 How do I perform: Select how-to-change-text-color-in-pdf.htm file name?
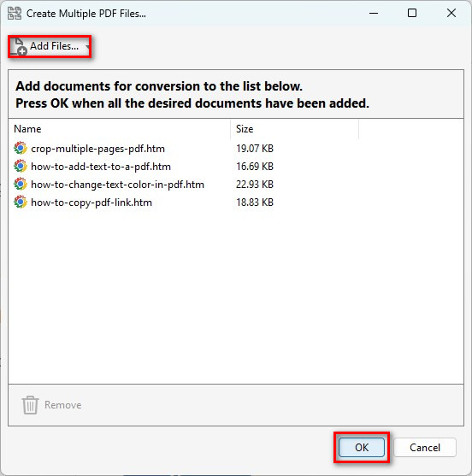[x=117, y=185]
